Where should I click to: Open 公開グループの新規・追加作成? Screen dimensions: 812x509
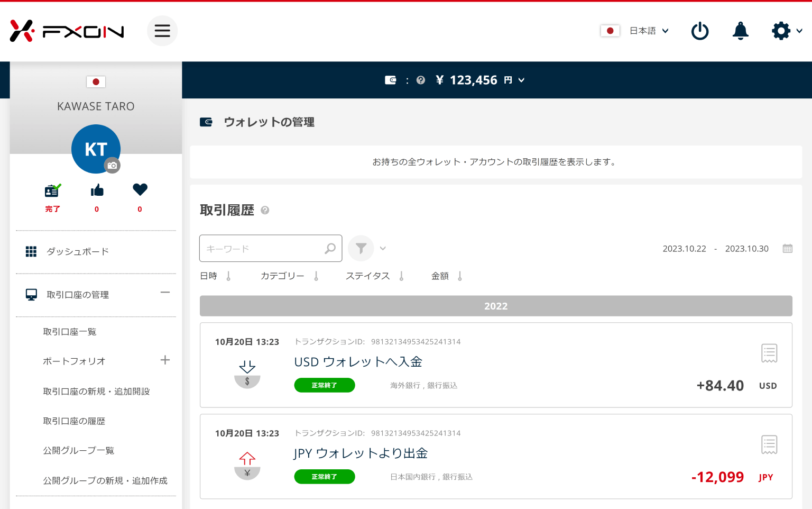(105, 480)
